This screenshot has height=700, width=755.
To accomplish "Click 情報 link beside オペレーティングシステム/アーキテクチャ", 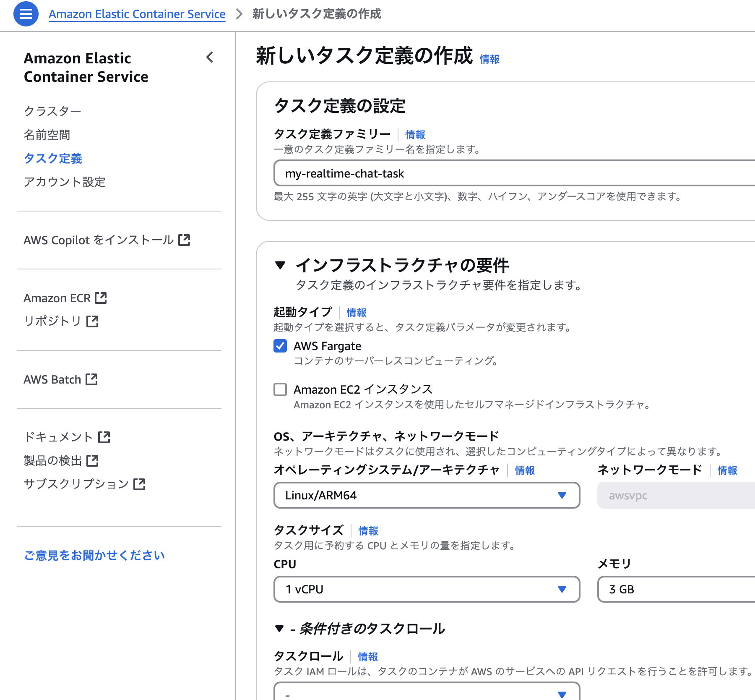I will [525, 470].
